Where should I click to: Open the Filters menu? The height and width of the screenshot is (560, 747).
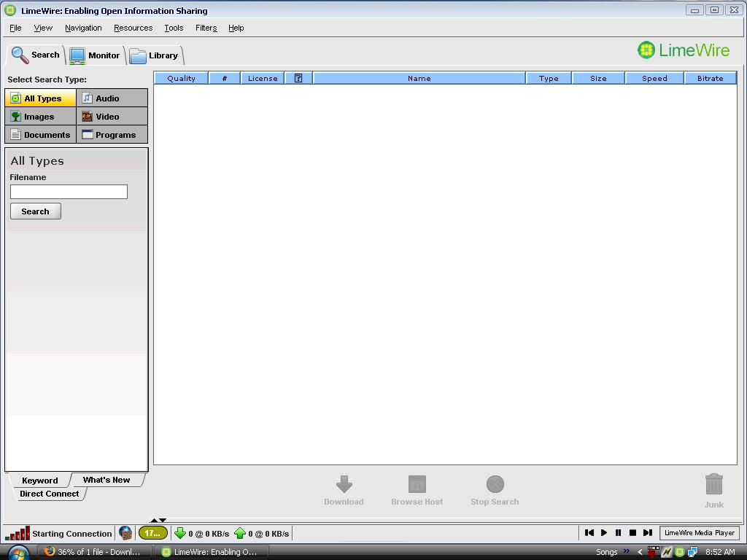tap(206, 28)
